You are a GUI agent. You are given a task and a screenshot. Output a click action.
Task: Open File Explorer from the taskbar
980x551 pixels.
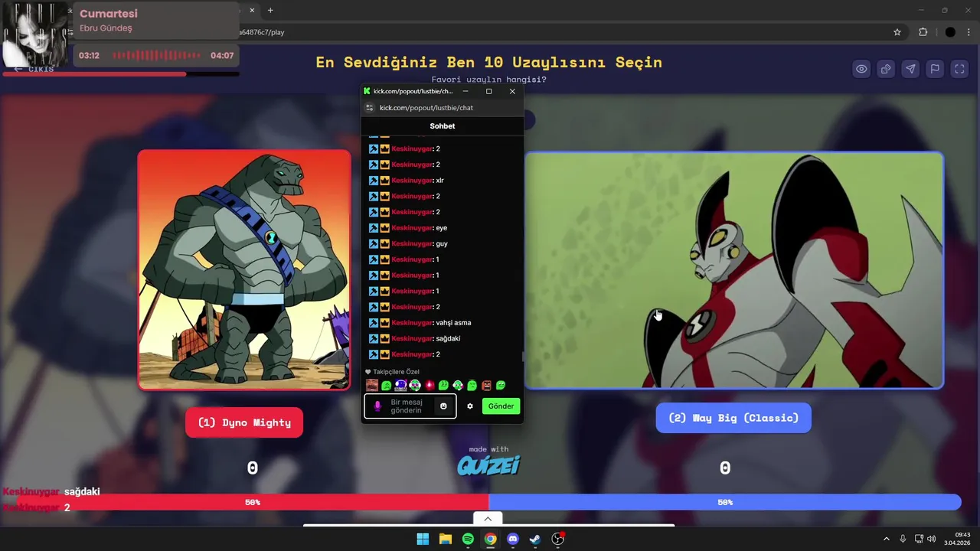coord(445,539)
